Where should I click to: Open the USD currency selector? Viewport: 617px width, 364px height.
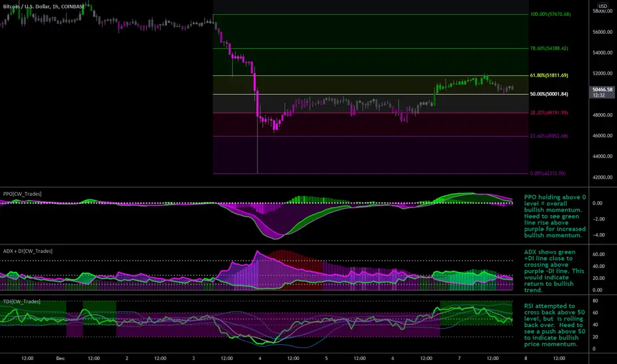coord(602,6)
